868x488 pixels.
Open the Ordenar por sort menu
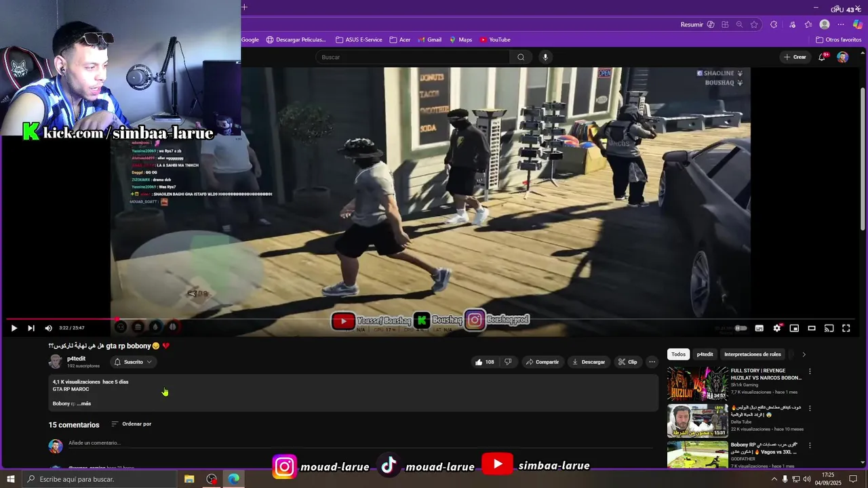(132, 424)
